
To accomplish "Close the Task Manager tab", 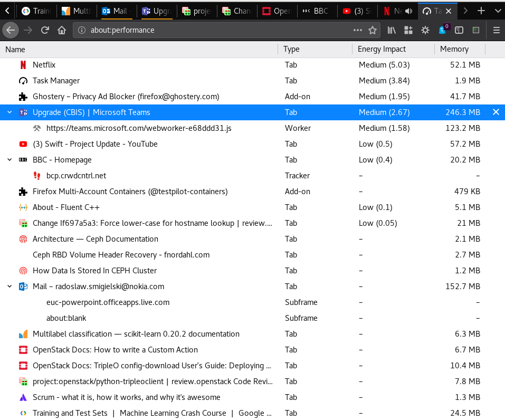I will point(449,11).
